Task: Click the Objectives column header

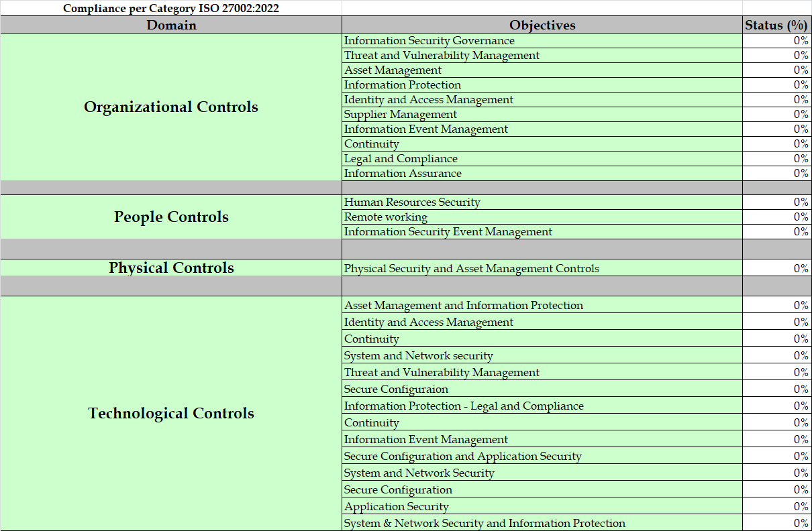Action: (x=542, y=25)
